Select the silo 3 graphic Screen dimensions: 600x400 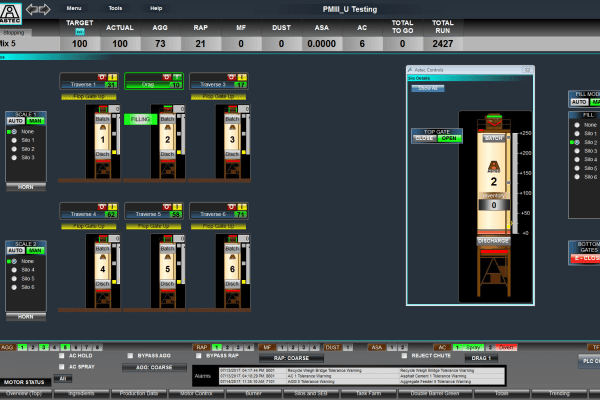pos(232,142)
